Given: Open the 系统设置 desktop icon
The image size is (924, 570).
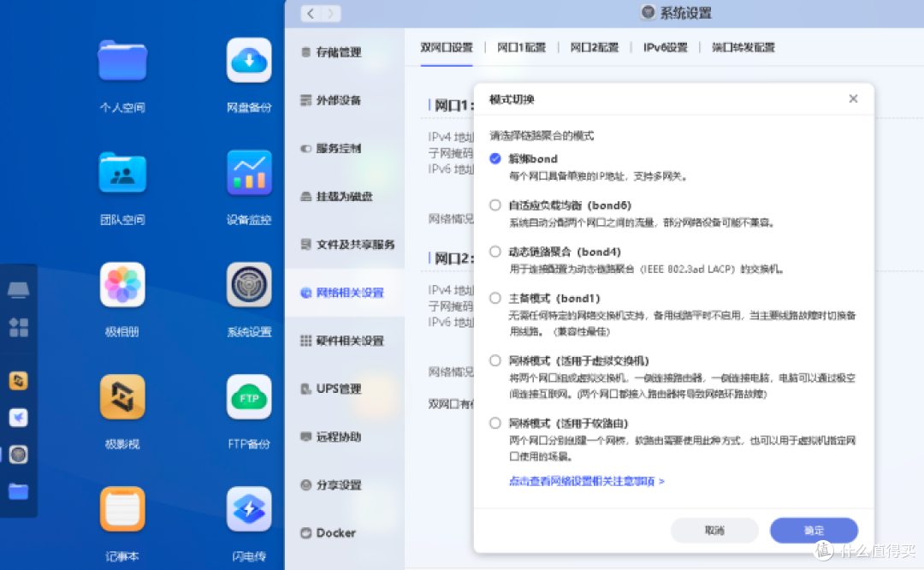Looking at the screenshot, I should pyautogui.click(x=249, y=285).
